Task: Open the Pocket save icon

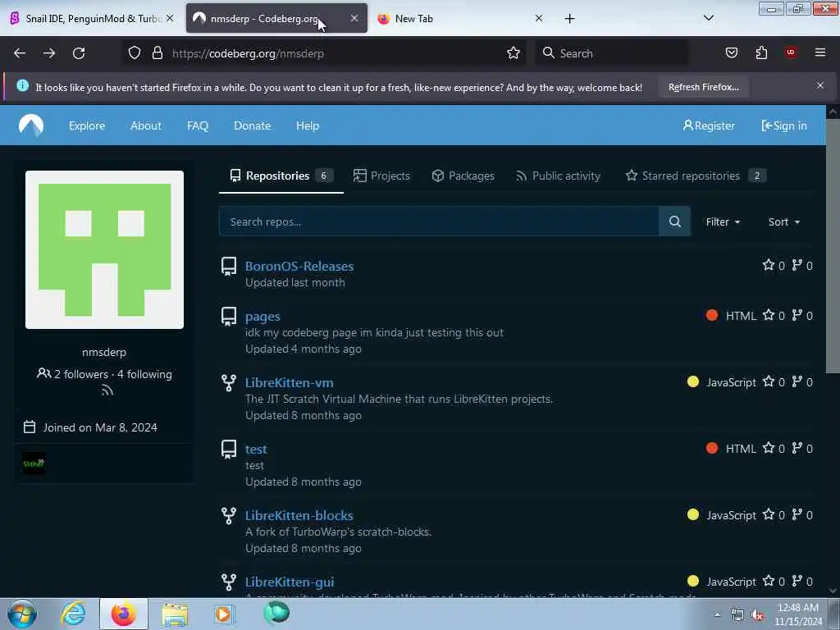Action: [x=732, y=52]
